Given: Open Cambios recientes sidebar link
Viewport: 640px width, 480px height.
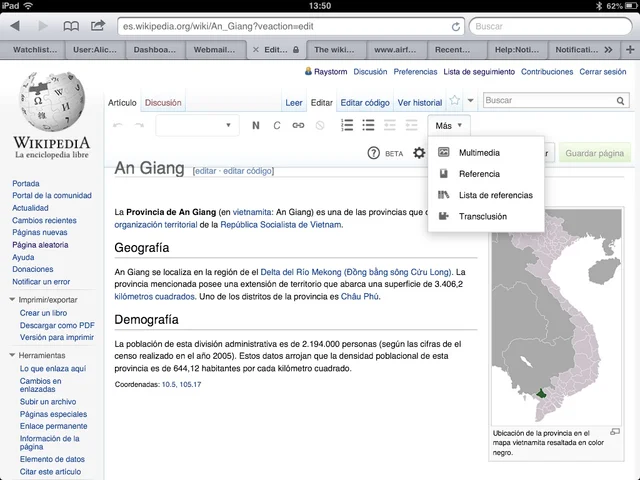Looking at the screenshot, I should (44, 220).
